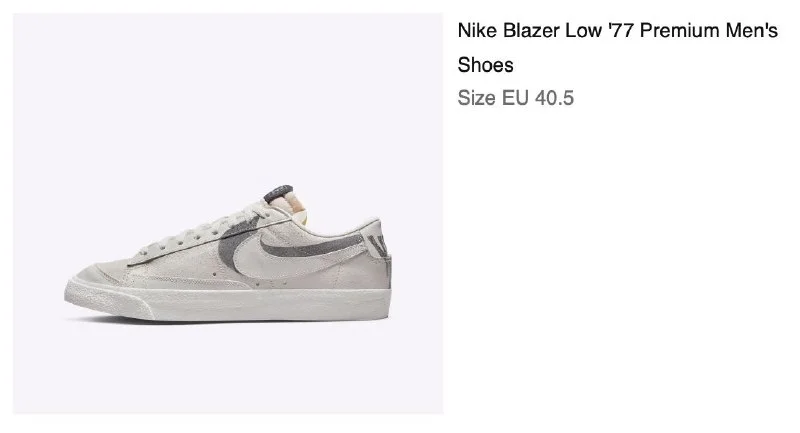
Task: Click the gray Nike swoosh on the shoe
Action: [x=246, y=247]
